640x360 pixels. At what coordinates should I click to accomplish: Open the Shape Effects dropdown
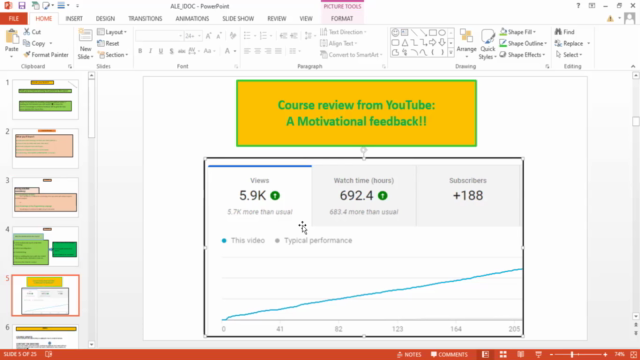click(x=522, y=55)
